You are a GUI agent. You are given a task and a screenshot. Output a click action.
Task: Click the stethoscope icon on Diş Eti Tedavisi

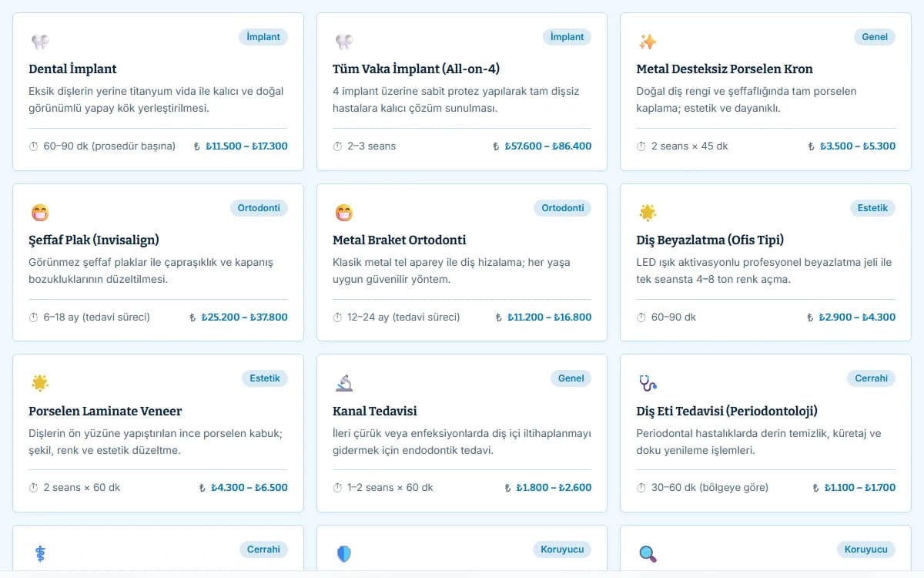648,383
